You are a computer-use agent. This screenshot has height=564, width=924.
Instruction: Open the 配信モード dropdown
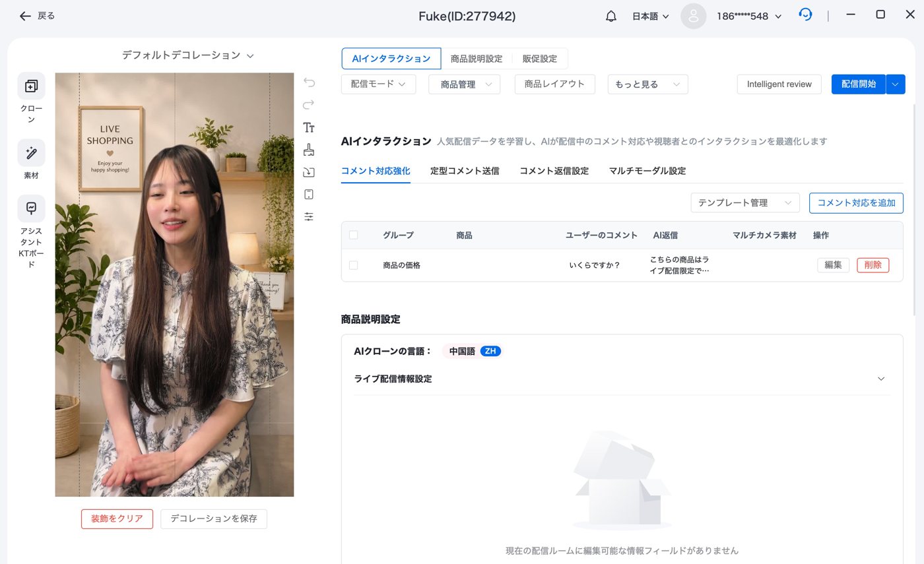[x=378, y=84]
